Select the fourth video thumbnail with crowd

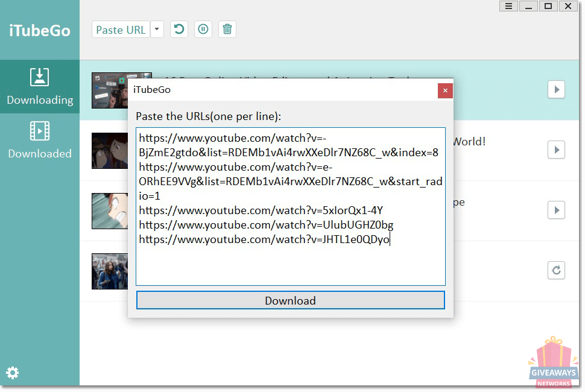110,271
